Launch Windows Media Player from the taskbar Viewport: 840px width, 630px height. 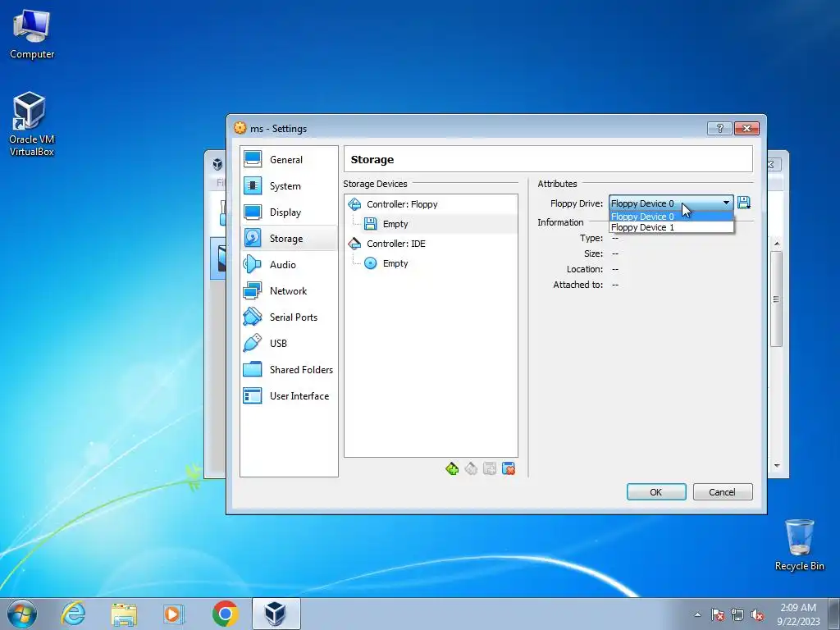[x=174, y=614]
